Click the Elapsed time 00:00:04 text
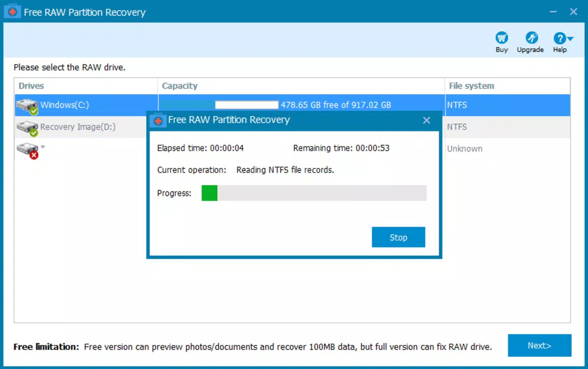The height and width of the screenshot is (369, 588). [x=200, y=148]
